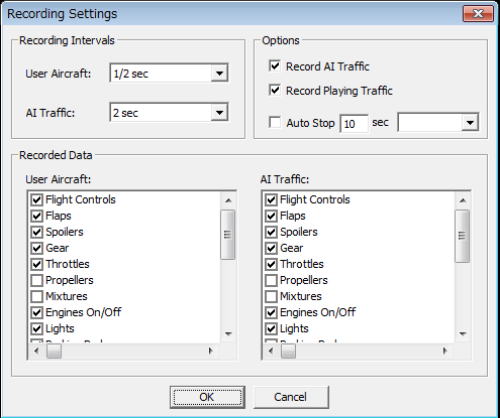
Task: Open the User Aircraft interval dropdown
Action: point(169,73)
